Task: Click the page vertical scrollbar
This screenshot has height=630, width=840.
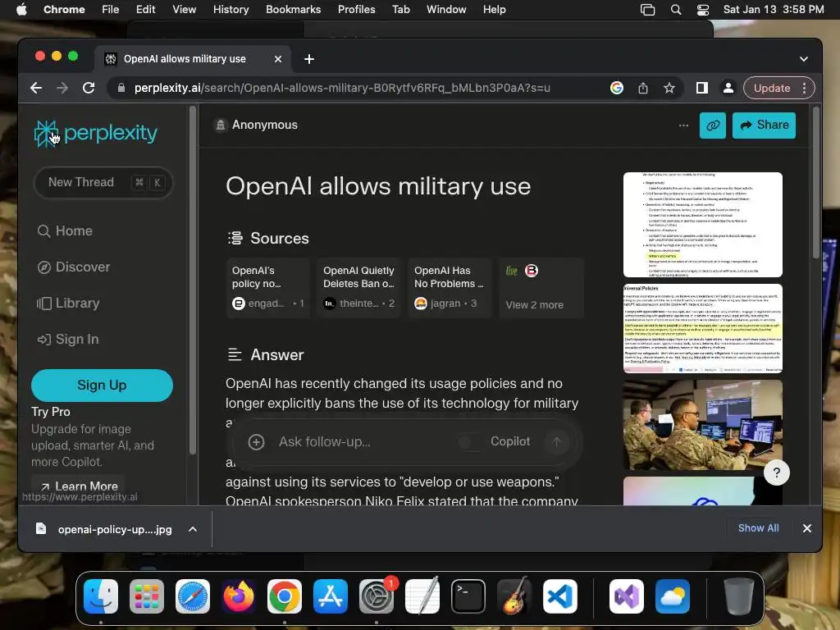Action: (816, 182)
